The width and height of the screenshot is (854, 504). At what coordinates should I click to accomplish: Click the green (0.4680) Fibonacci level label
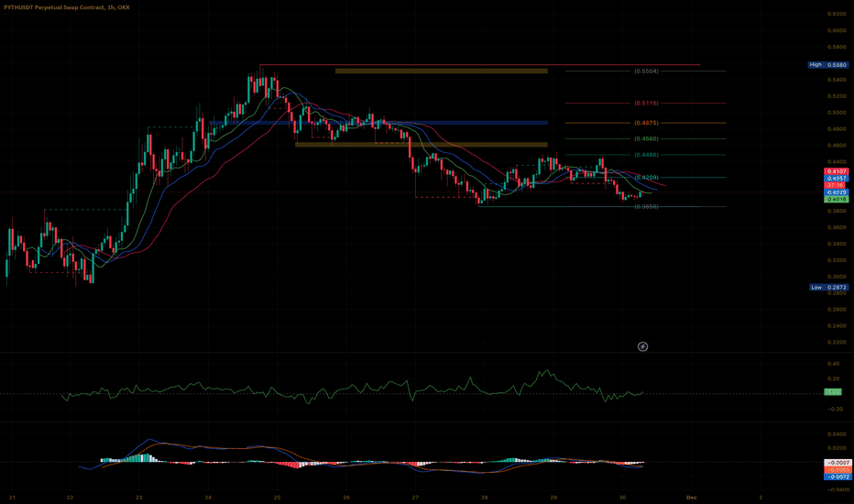[x=646, y=139]
